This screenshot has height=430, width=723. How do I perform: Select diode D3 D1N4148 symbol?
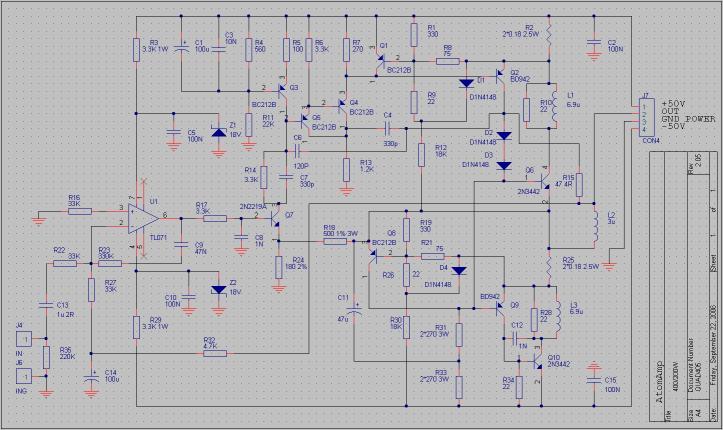click(x=504, y=165)
